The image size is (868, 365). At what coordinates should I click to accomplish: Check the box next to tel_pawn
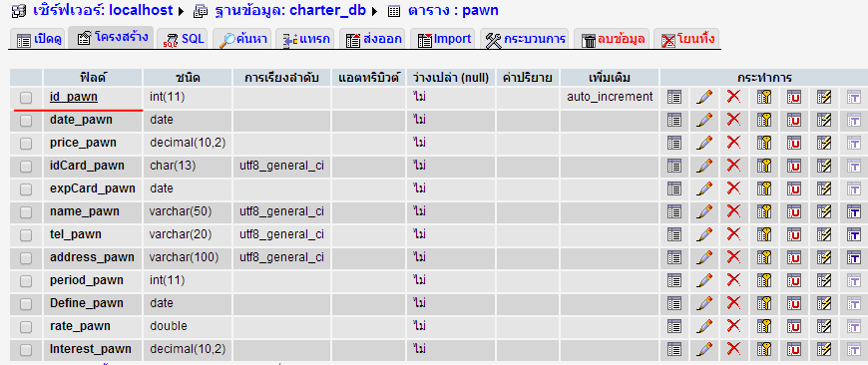click(x=26, y=235)
